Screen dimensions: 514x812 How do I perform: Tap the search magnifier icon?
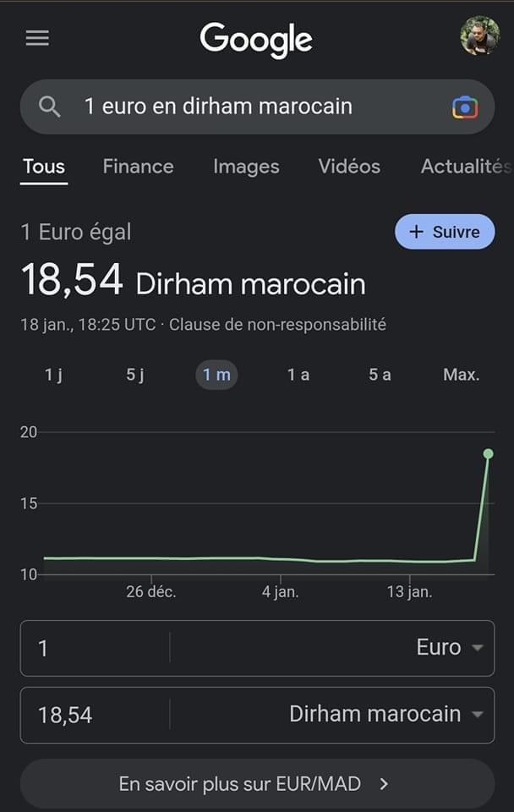50,107
